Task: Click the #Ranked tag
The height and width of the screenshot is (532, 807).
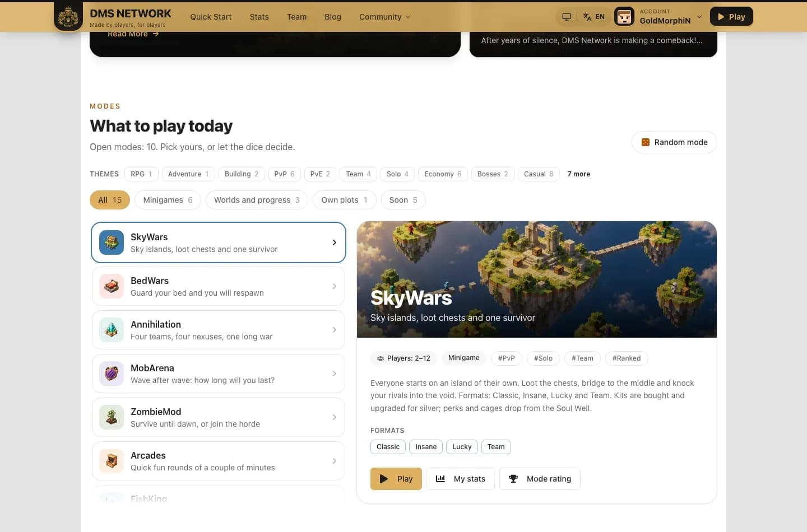Action: (x=627, y=358)
